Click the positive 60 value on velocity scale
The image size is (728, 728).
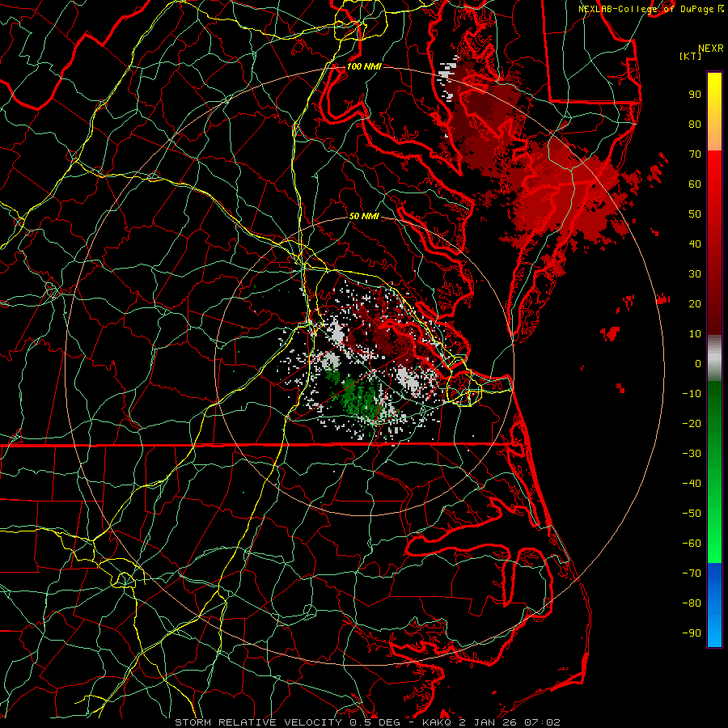click(695, 184)
